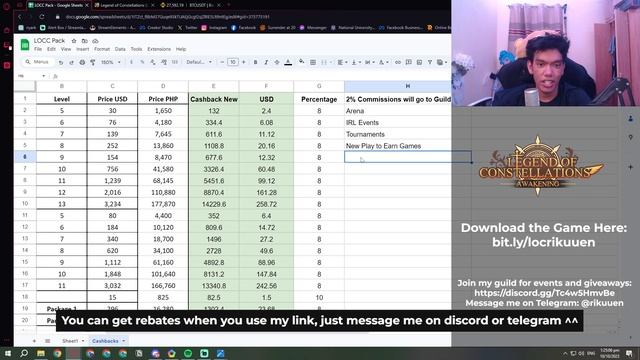Viewport: 640px width, 360px height.
Task: Open the all sheets list
Action: point(47,341)
